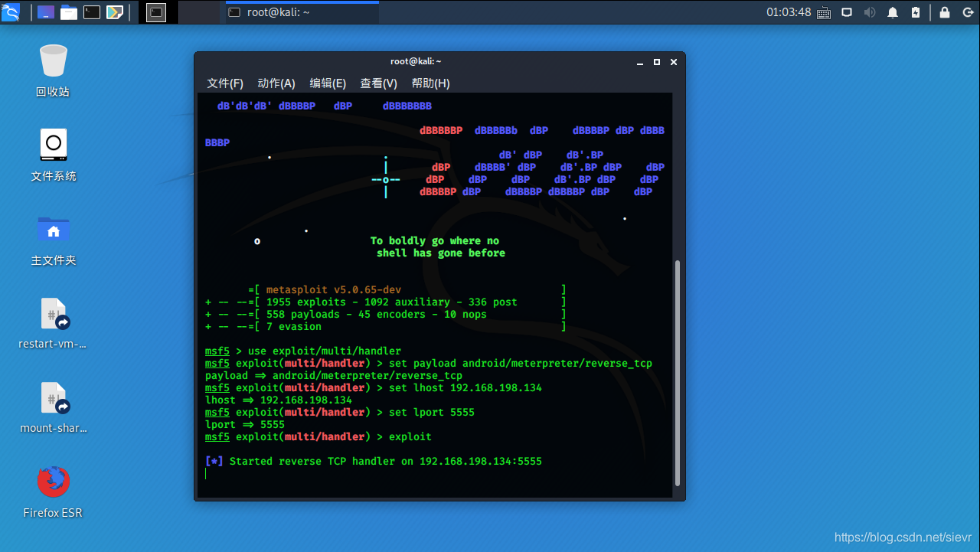Open the 文件(F) menu in terminal
The width and height of the screenshot is (980, 552).
point(225,83)
